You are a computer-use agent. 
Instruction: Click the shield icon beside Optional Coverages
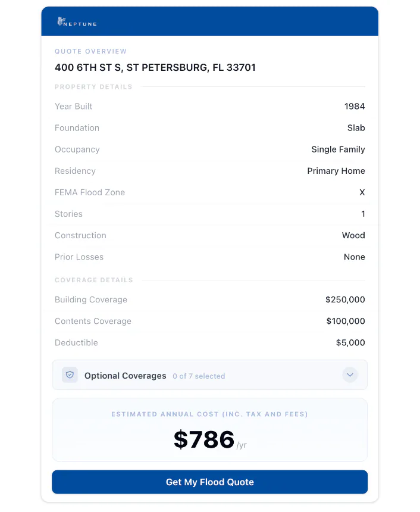(70, 375)
